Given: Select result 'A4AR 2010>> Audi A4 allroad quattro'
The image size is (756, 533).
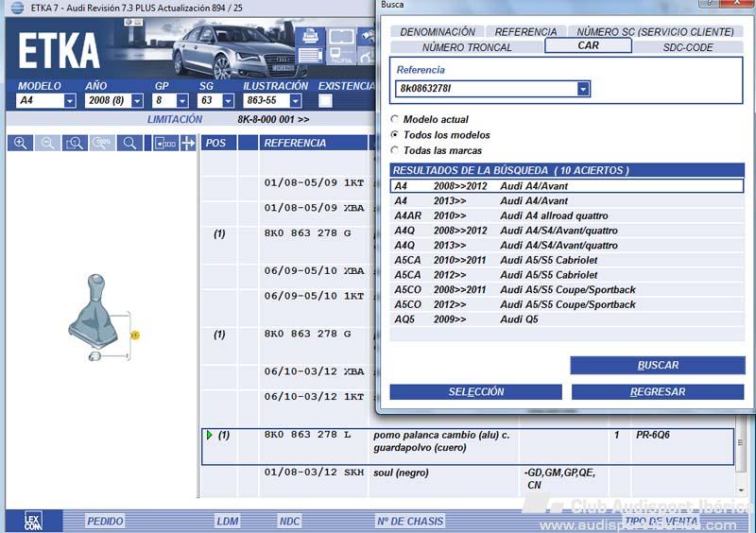Looking at the screenshot, I should tap(566, 215).
